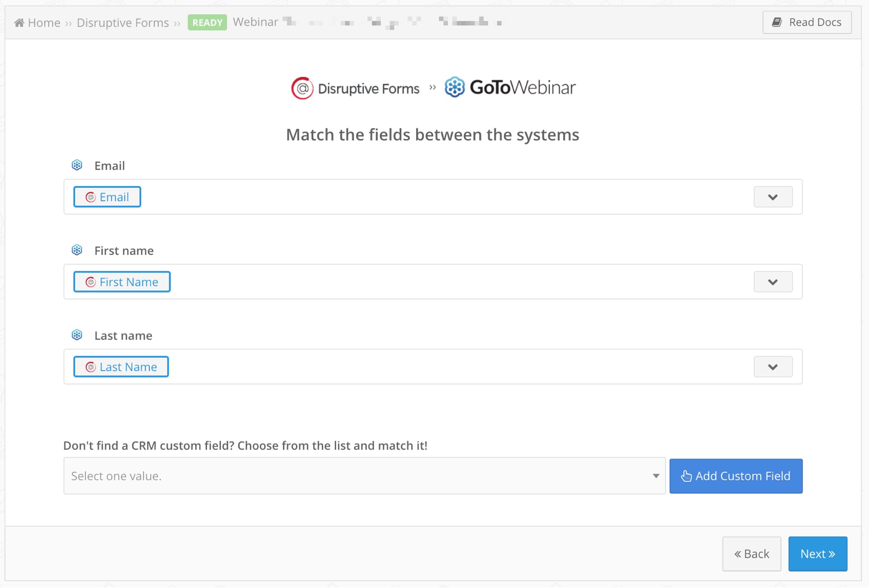Select the Email field tag
The width and height of the screenshot is (869, 588).
107,197
